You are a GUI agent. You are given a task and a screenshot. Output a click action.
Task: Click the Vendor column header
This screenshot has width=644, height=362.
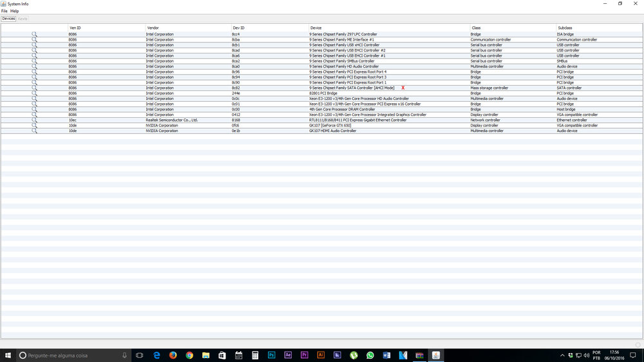pyautogui.click(x=153, y=28)
